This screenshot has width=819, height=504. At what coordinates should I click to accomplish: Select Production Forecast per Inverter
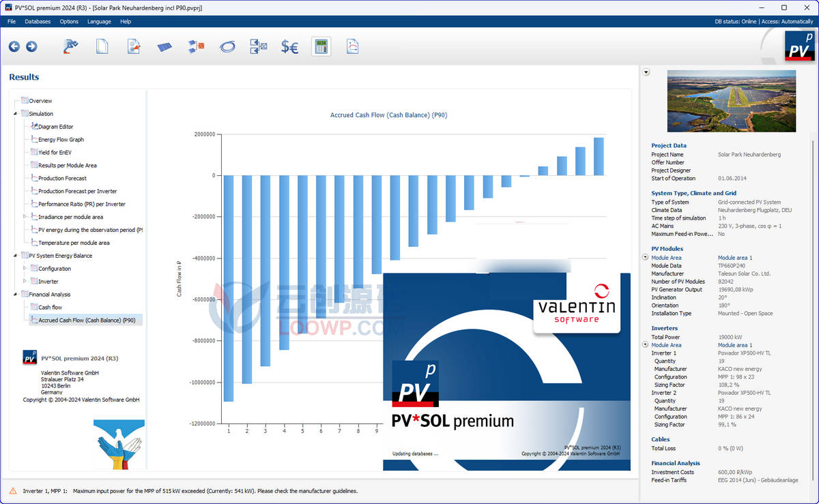click(x=78, y=192)
